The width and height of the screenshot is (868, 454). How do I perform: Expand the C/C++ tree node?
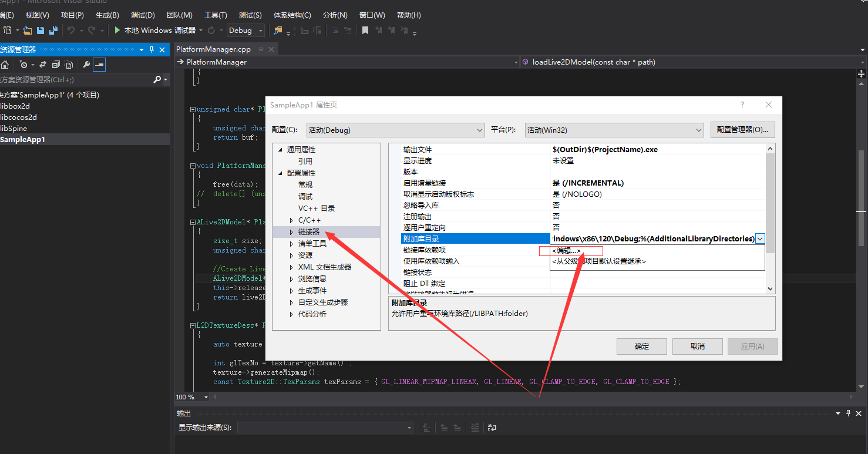tap(292, 220)
